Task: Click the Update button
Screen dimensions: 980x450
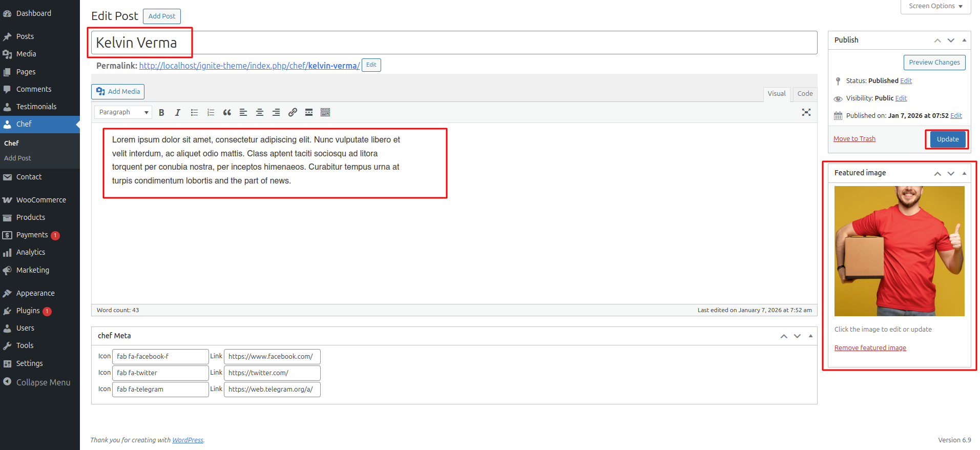Action: (x=947, y=139)
